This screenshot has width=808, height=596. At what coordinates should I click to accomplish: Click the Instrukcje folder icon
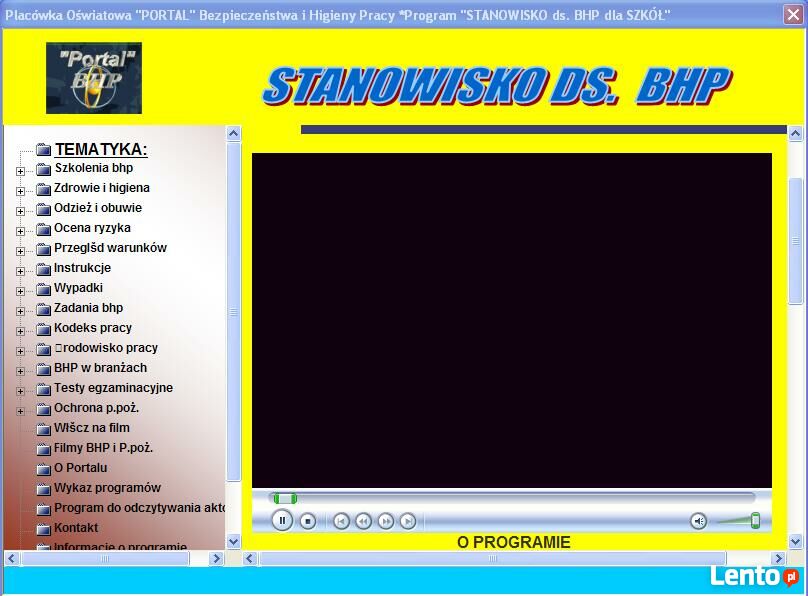pos(43,269)
